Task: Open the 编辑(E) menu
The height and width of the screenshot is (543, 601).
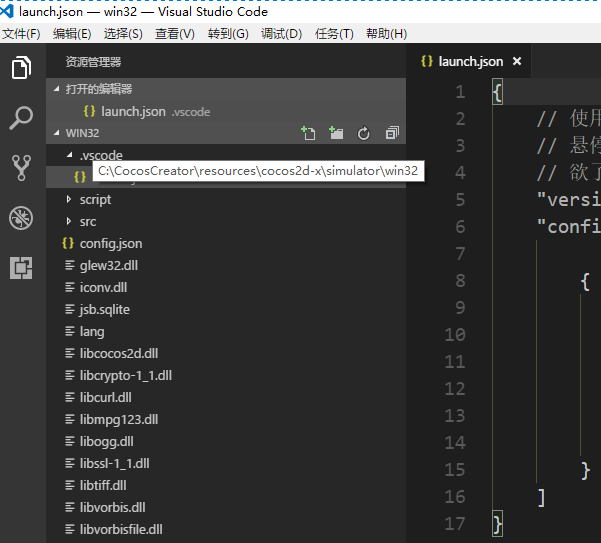Action: pos(72,34)
